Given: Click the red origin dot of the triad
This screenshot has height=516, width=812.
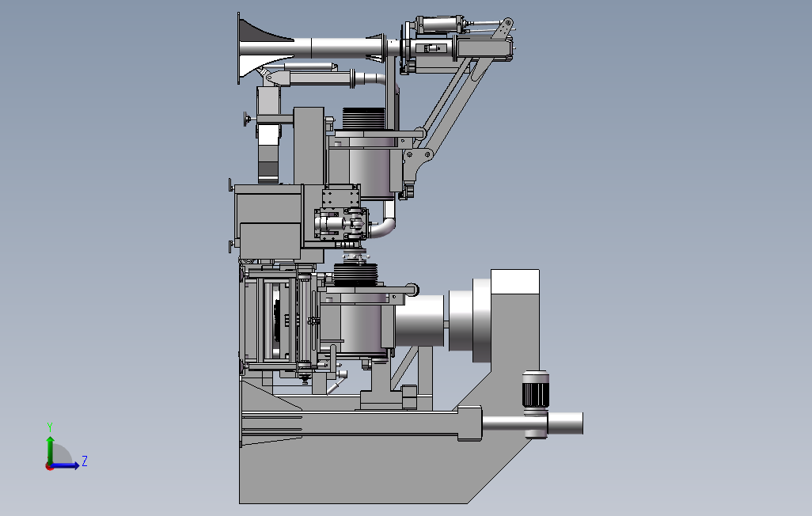Looking at the screenshot, I should coord(49,467).
